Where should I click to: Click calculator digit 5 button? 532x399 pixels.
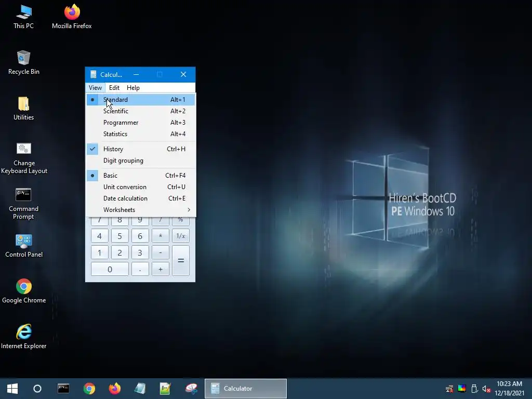[x=120, y=236]
